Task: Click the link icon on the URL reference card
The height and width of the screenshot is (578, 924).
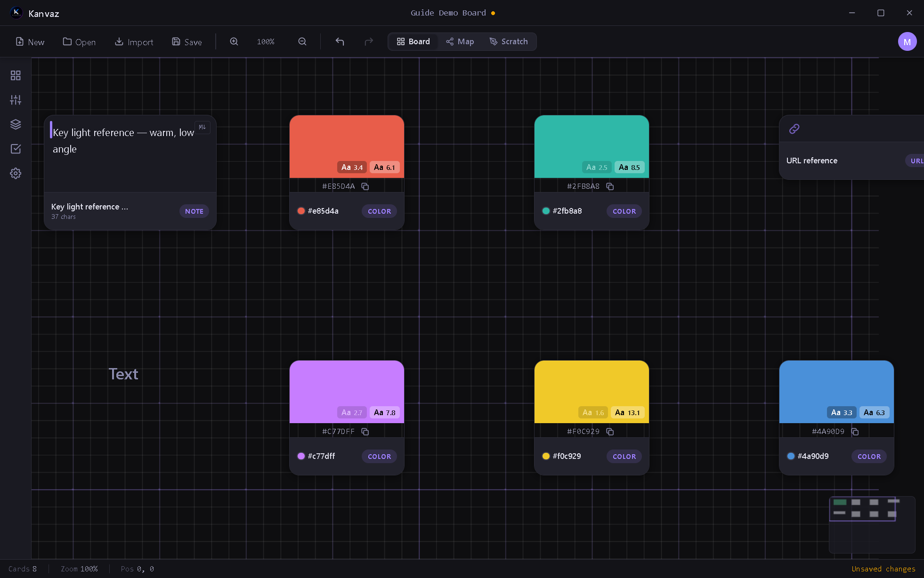Action: click(794, 128)
